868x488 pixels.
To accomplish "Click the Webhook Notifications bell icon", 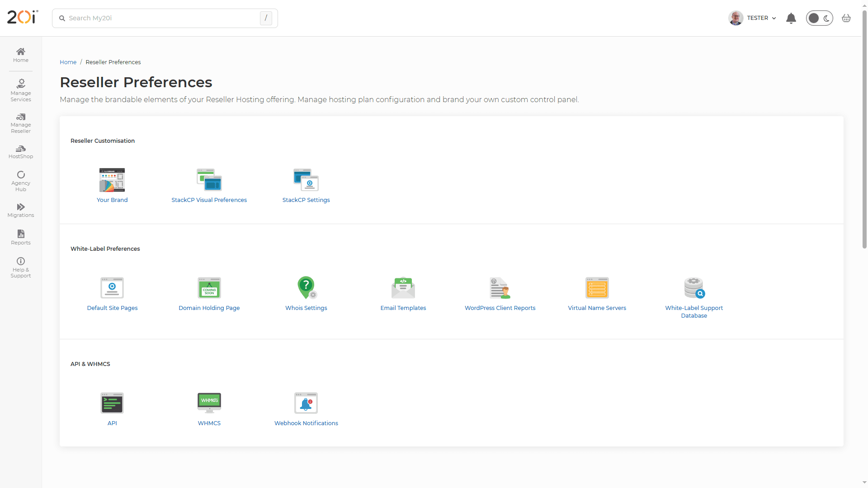I will tap(306, 403).
